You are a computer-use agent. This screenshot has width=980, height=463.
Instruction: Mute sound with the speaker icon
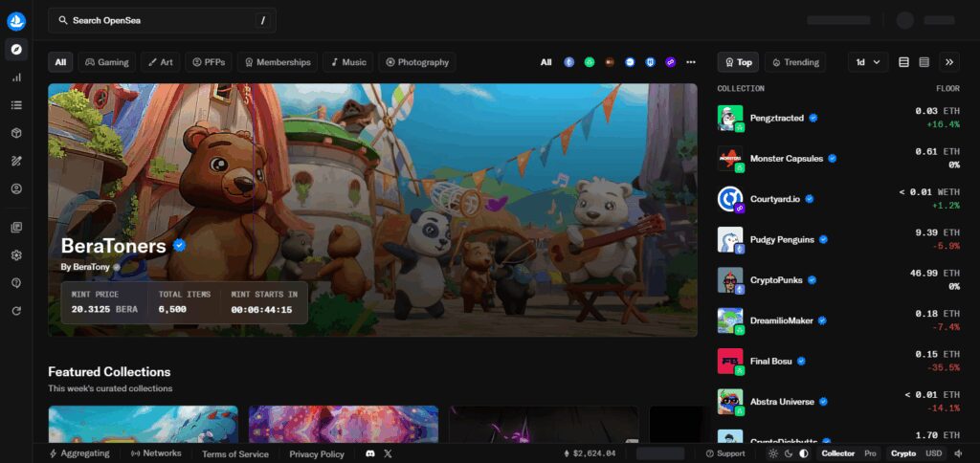[959, 453]
